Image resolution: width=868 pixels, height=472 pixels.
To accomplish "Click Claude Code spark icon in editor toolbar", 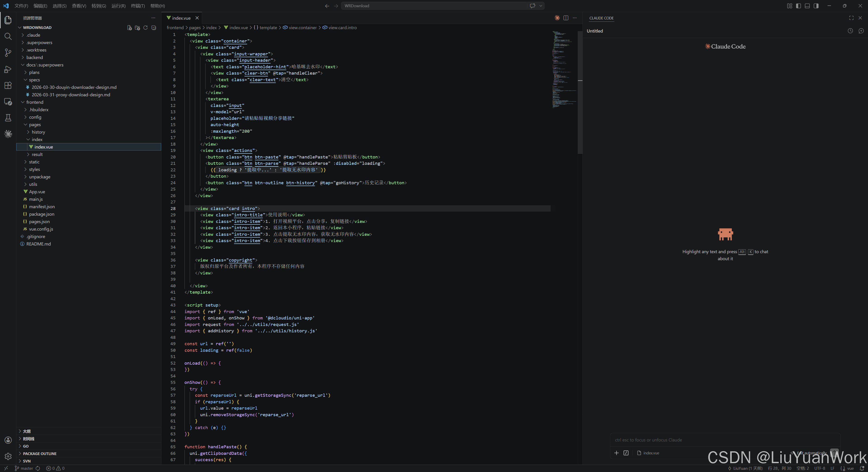I will [x=557, y=18].
